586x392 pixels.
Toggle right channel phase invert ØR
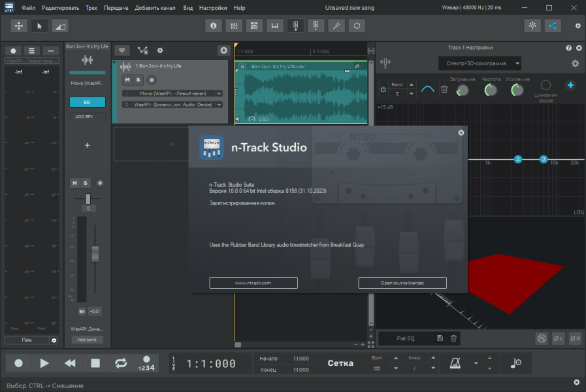pyautogui.click(x=575, y=338)
